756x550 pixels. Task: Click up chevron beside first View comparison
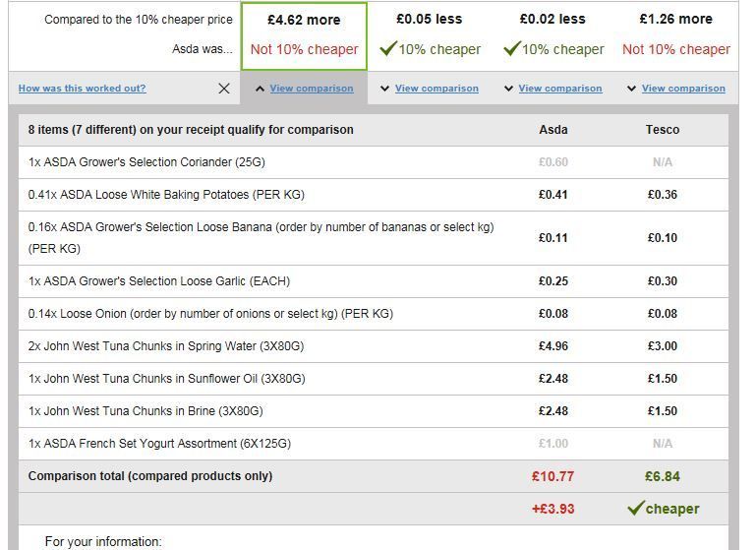[260, 89]
